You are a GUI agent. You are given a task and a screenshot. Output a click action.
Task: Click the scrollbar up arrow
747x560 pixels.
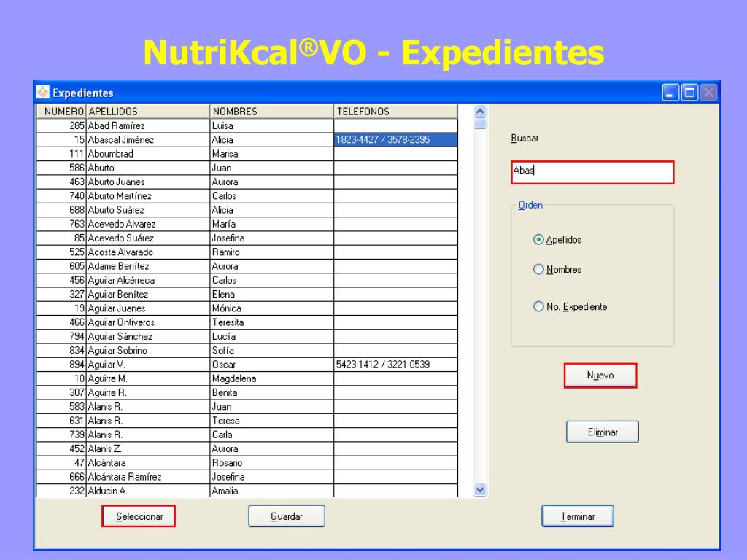coord(480,112)
